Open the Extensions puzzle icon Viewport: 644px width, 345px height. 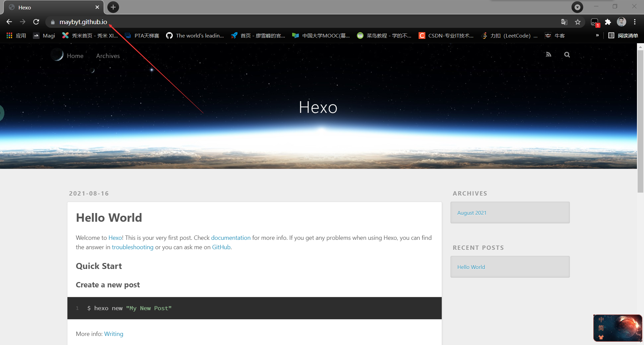click(608, 22)
